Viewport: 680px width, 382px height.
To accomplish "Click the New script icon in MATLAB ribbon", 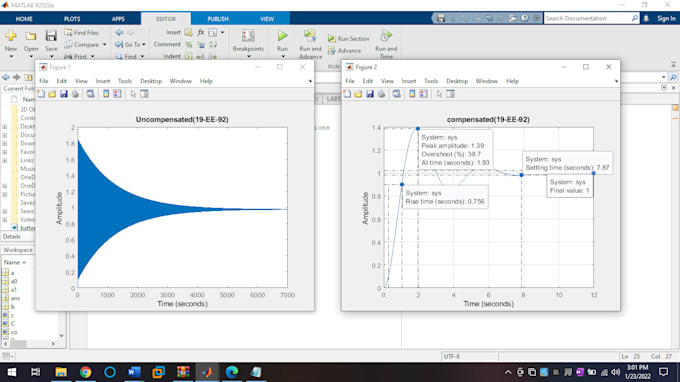I will 11,36.
